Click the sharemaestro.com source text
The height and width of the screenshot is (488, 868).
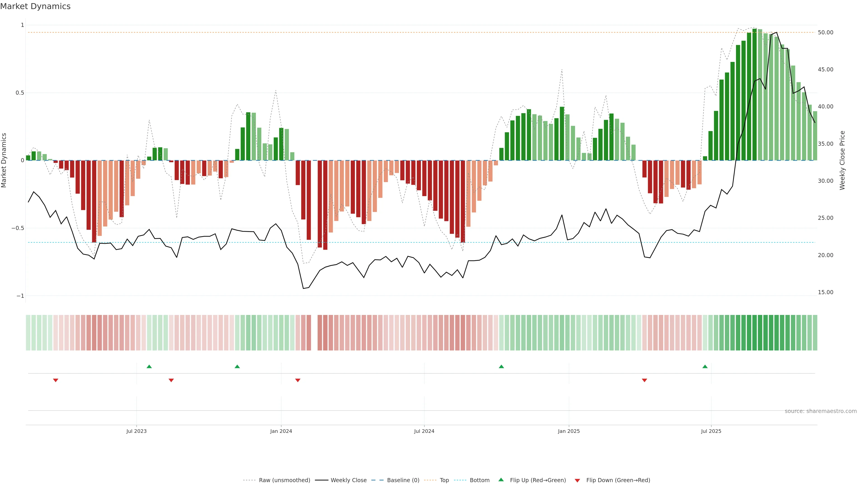[x=821, y=411]
